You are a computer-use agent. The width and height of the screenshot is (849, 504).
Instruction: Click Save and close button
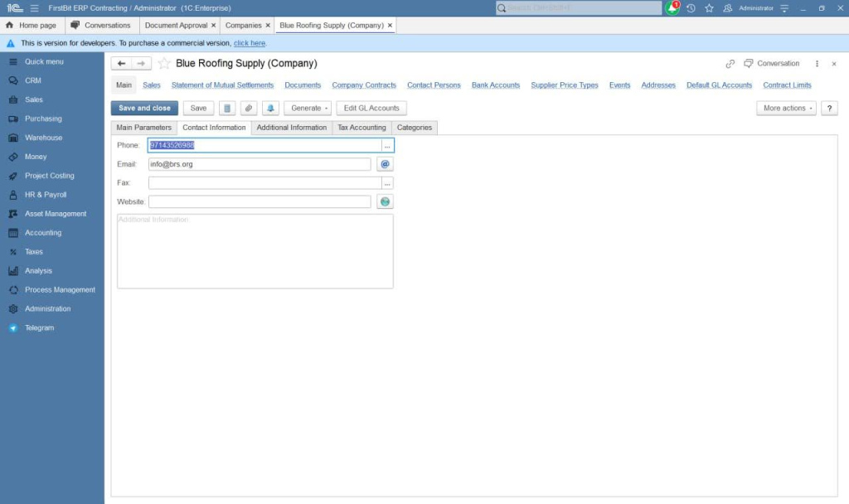pyautogui.click(x=144, y=109)
